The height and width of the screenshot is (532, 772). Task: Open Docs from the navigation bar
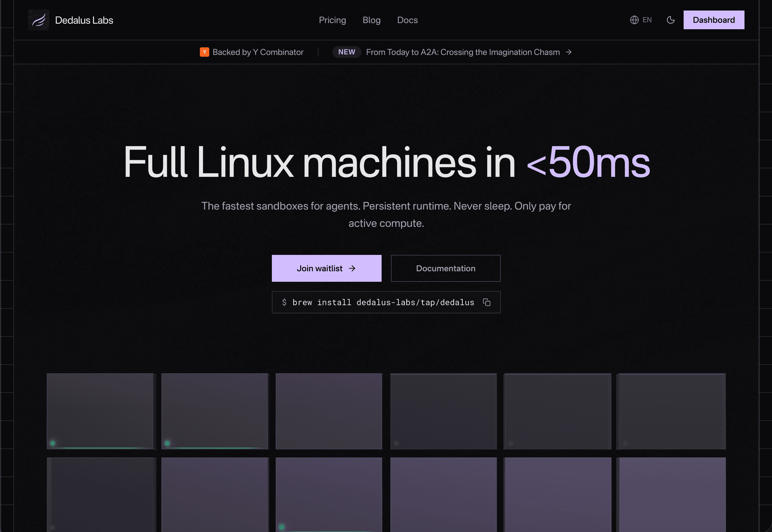tap(407, 20)
